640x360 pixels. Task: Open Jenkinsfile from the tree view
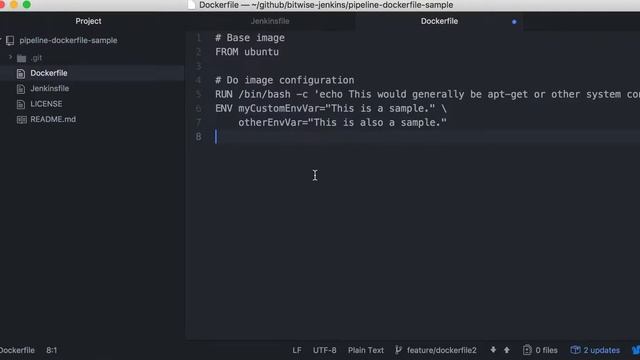[49, 89]
